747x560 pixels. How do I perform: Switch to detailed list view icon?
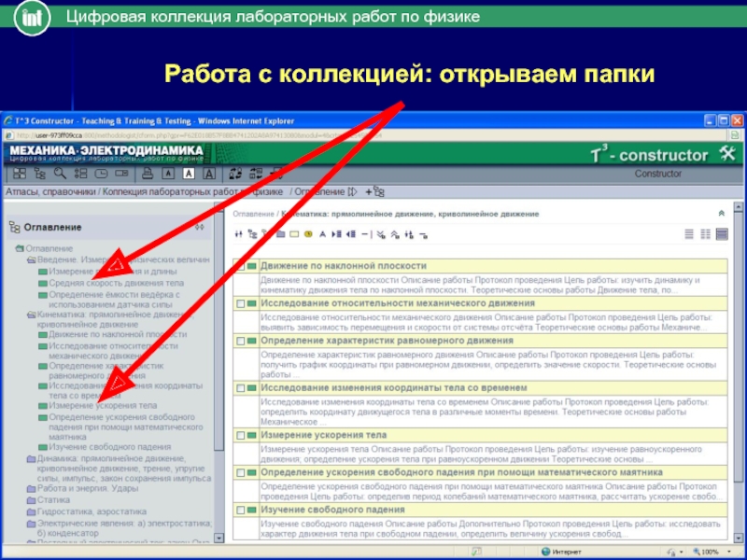[x=722, y=234]
